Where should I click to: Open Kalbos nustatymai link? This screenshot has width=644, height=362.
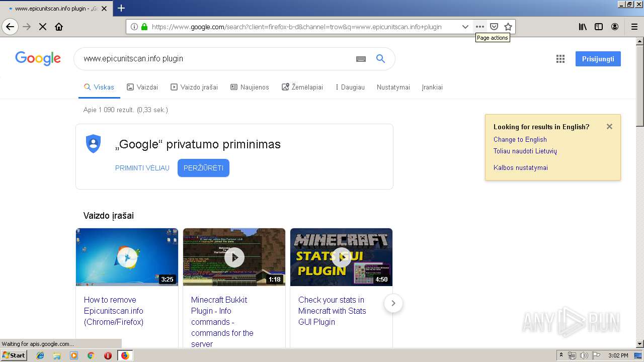[x=520, y=167]
